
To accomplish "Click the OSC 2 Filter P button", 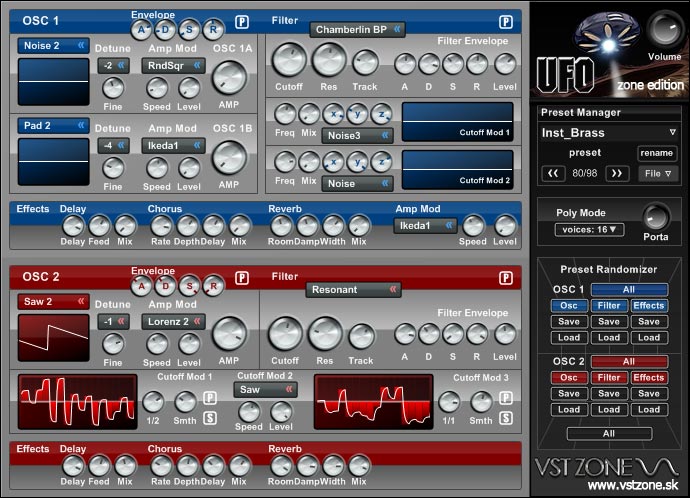I will click(x=506, y=278).
